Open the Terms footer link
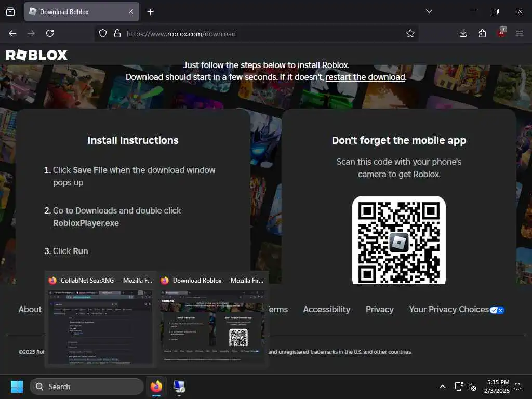 coord(278,309)
